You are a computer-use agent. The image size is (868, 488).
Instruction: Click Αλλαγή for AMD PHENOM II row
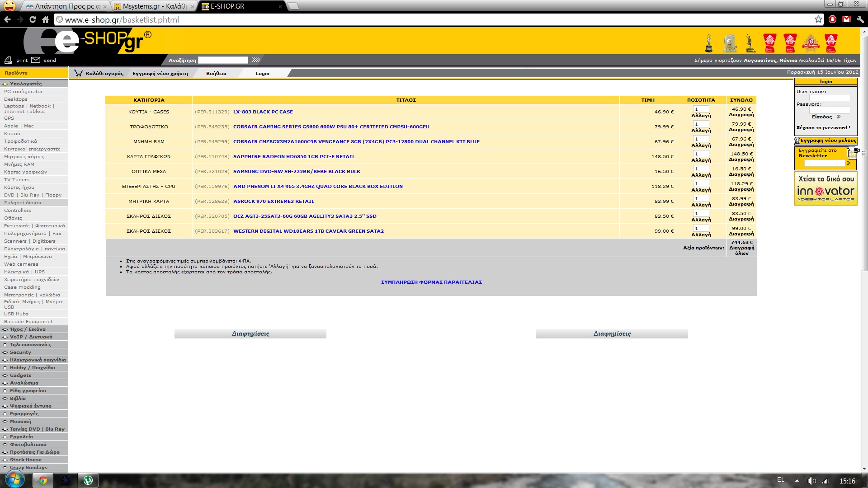tap(701, 190)
